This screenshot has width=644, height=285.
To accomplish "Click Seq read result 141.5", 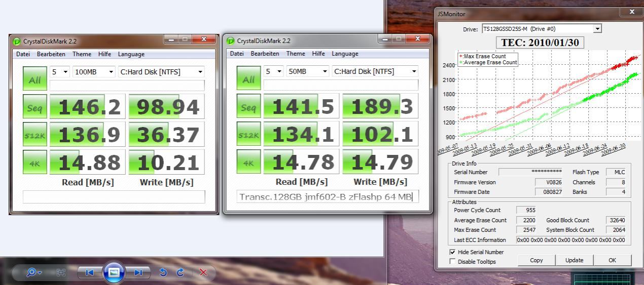I will [x=301, y=106].
